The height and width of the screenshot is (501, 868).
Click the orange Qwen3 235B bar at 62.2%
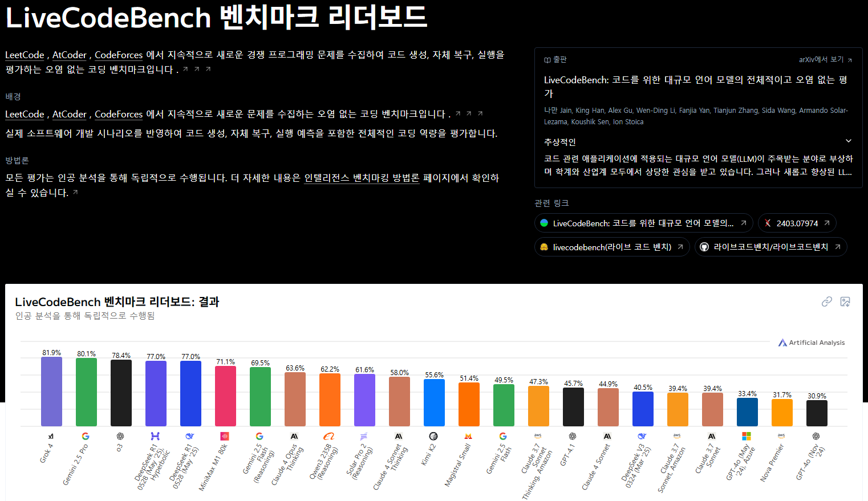point(330,400)
